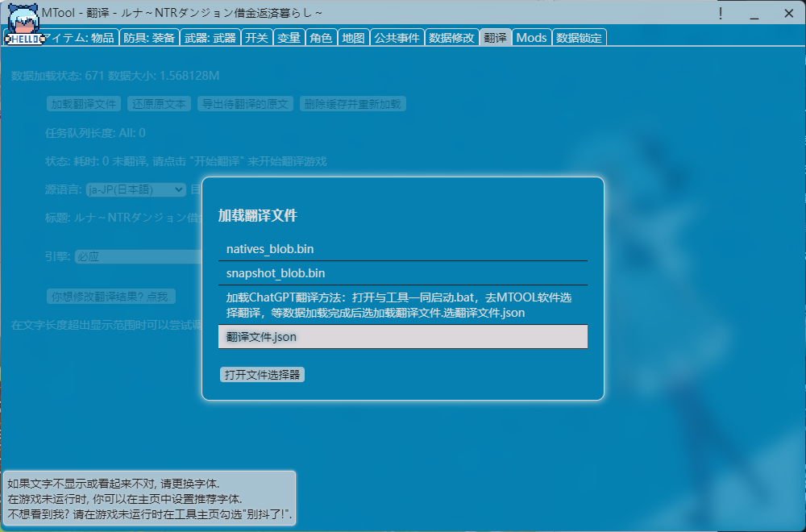Select the 加载ChatGPT翻译方法 entry
The height and width of the screenshot is (532, 806).
click(402, 305)
